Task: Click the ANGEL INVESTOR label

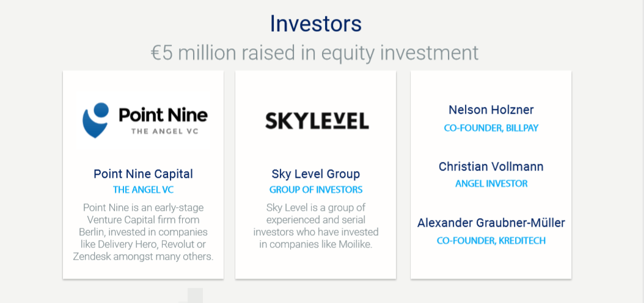Action: tap(491, 184)
